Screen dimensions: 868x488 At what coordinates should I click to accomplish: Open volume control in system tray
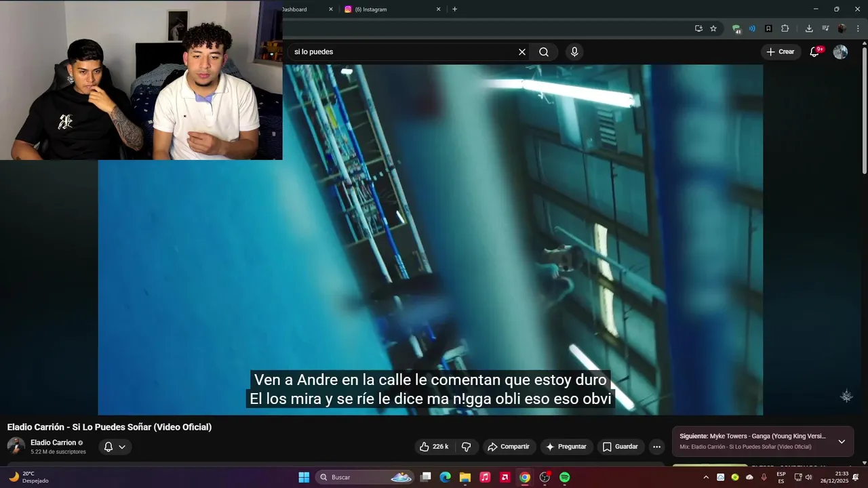click(x=809, y=477)
